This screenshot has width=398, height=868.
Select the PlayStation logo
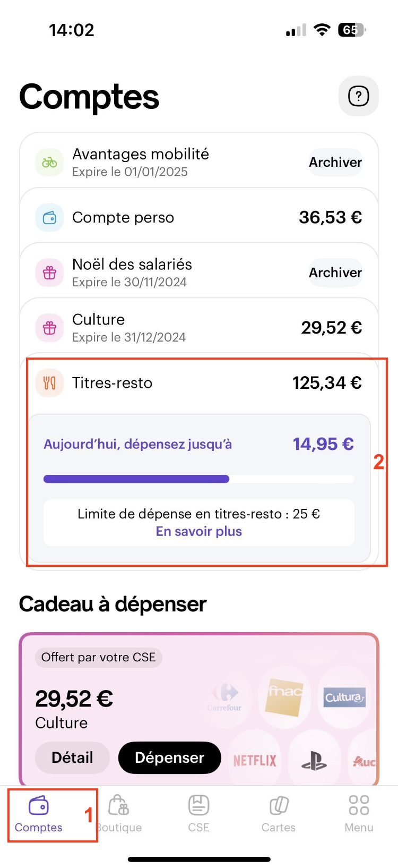(314, 761)
